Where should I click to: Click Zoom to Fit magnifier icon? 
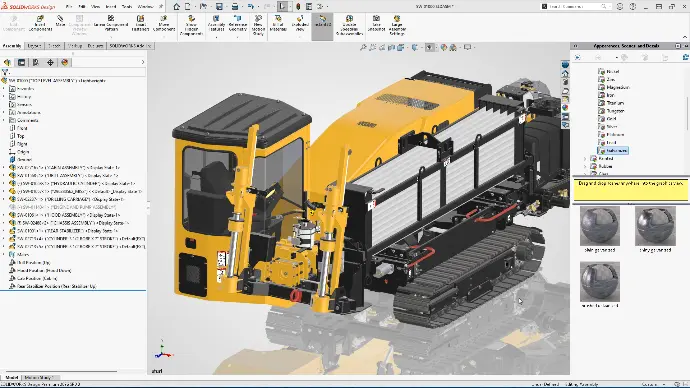pyautogui.click(x=363, y=47)
